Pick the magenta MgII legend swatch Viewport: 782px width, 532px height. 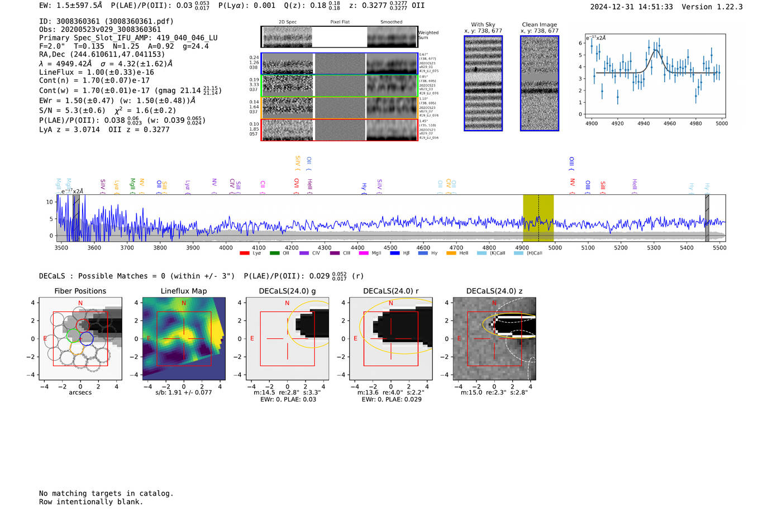coord(364,253)
